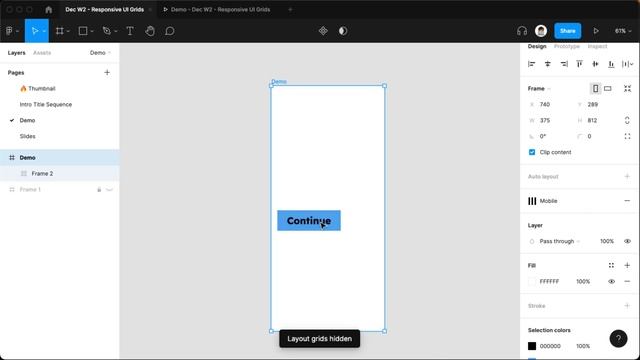Click the Mask icon in toolbar

343,31
